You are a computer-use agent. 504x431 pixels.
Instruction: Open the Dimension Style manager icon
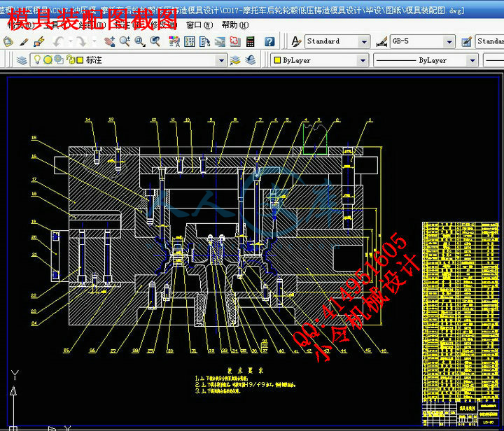pyautogui.click(x=381, y=42)
